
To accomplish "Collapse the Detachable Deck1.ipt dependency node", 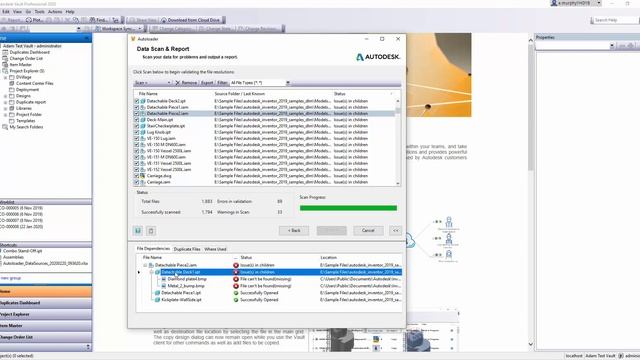I will 151,272.
